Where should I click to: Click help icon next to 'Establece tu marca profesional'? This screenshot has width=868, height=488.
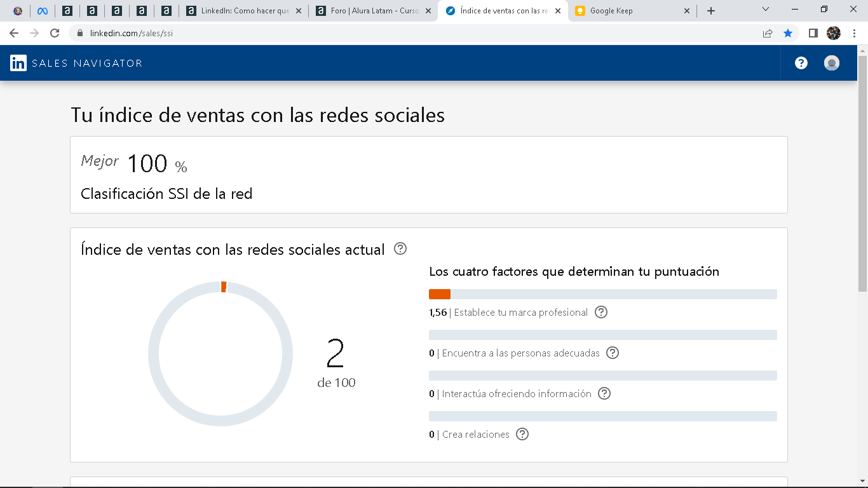click(601, 312)
